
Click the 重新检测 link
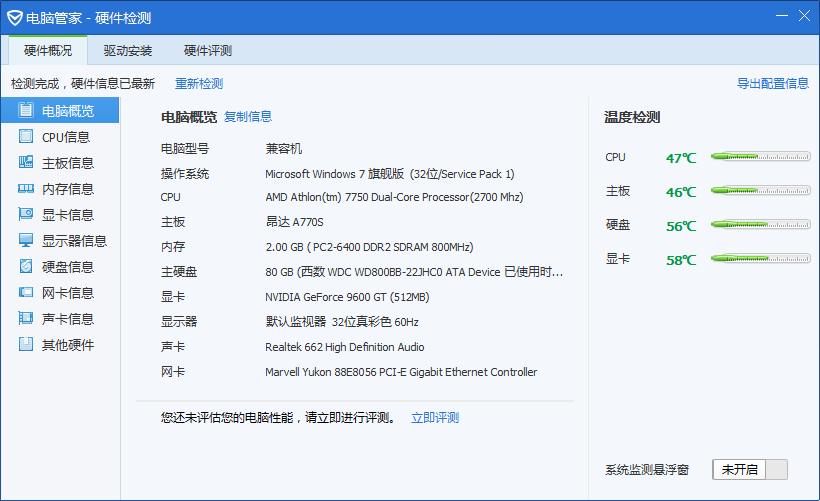(x=199, y=84)
